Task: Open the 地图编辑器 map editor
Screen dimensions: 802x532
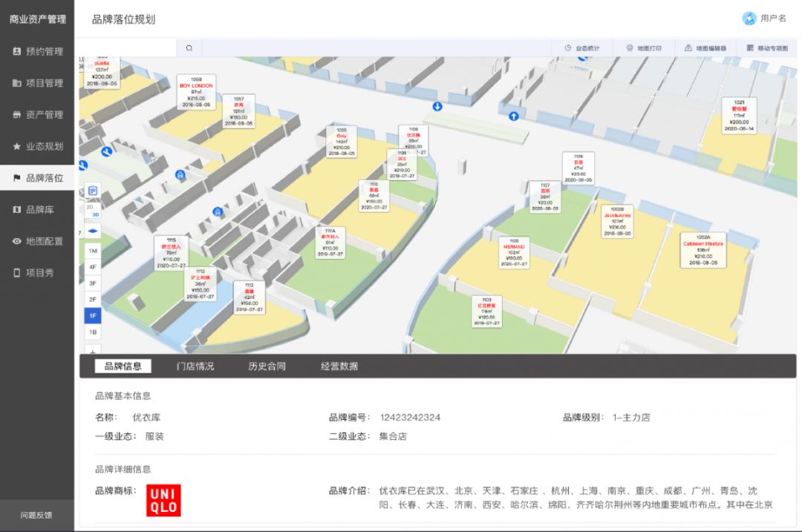Action: pos(705,48)
